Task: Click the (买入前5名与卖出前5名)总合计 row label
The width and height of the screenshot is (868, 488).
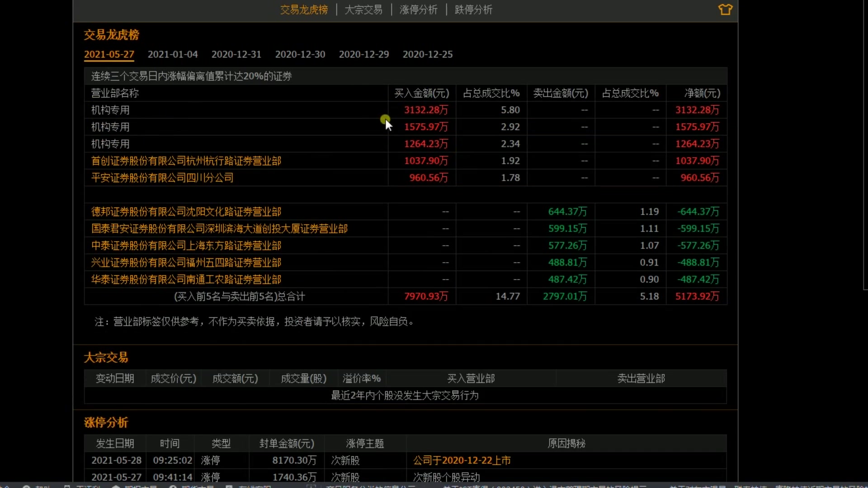Action: (240, 296)
